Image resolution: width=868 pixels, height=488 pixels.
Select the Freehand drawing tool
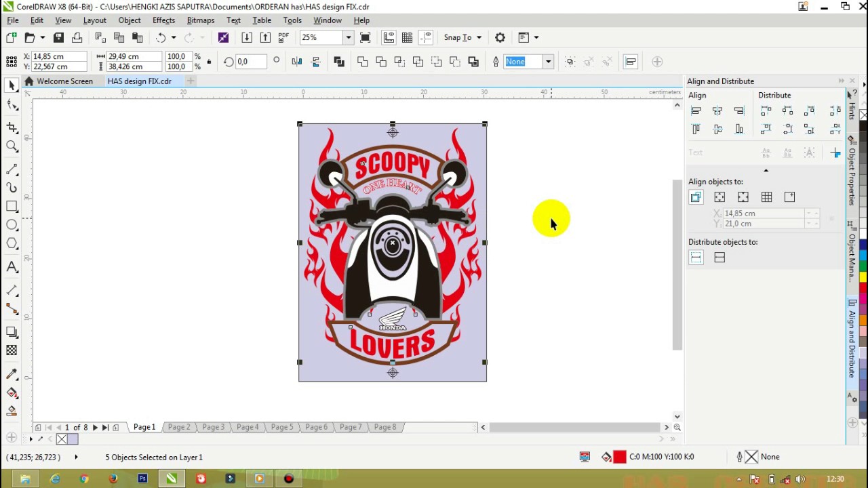[x=12, y=169]
